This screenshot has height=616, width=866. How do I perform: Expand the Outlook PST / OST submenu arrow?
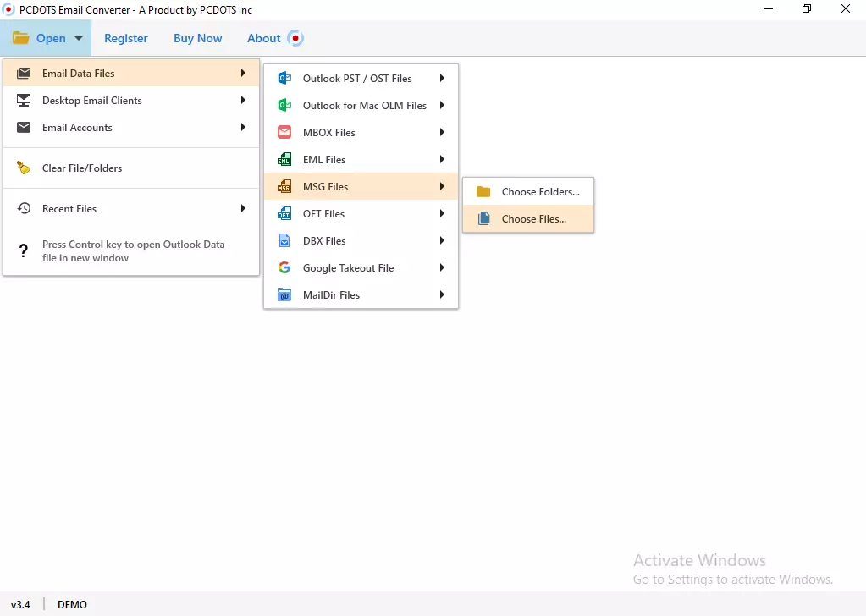442,78
